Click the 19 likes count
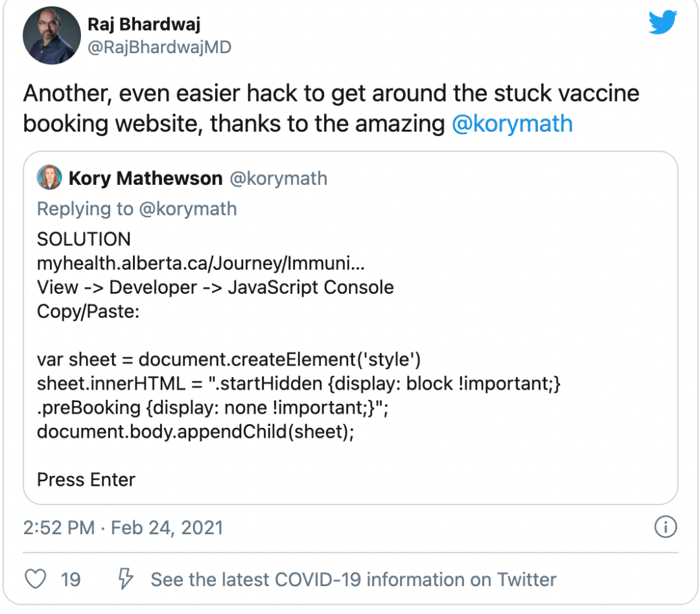The height and width of the screenshot is (614, 700). click(71, 580)
